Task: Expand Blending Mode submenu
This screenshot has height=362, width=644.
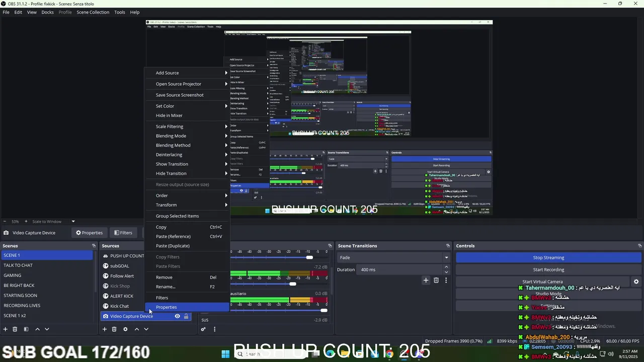Action: click(x=187, y=136)
